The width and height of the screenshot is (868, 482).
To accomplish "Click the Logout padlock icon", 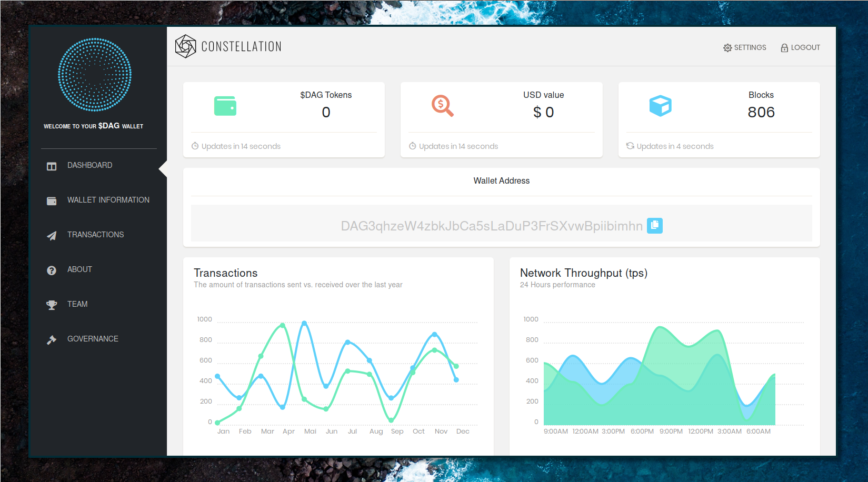I will (784, 48).
